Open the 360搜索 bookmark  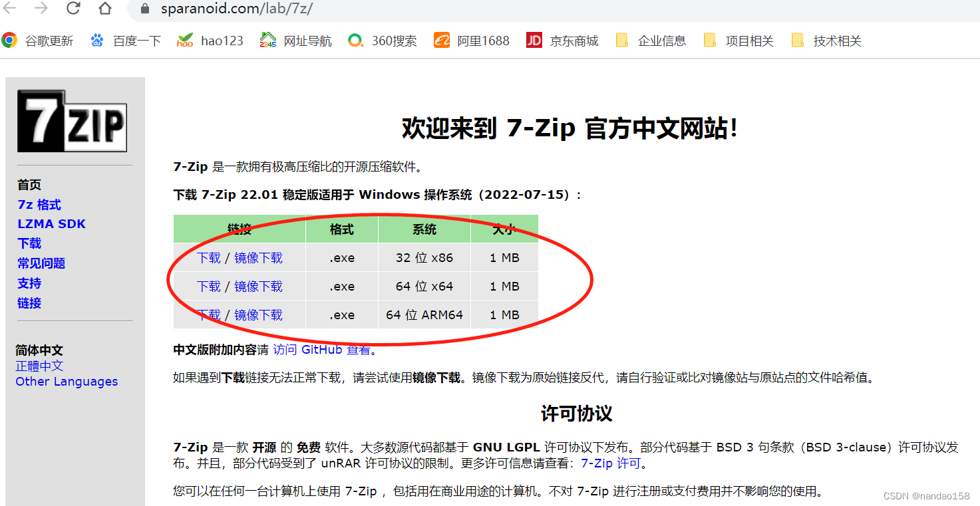[x=383, y=41]
